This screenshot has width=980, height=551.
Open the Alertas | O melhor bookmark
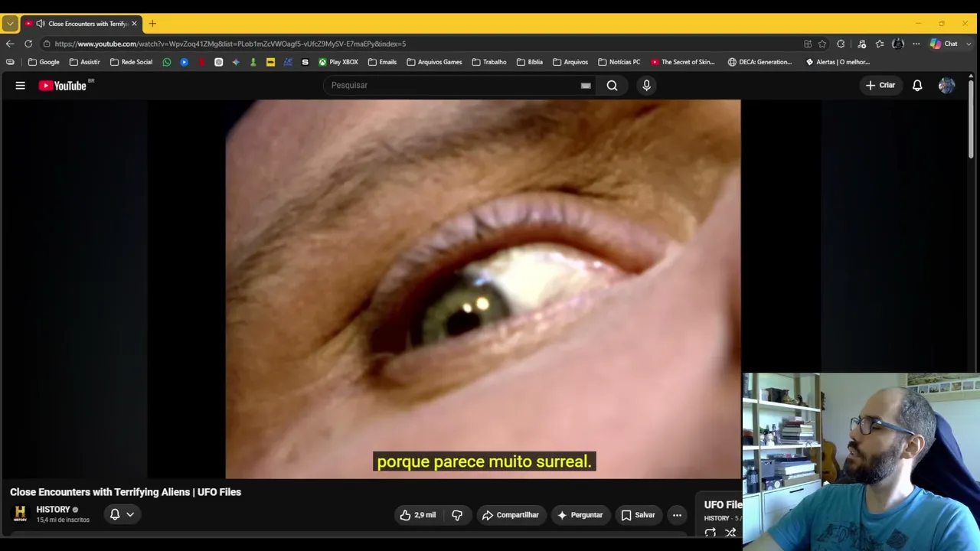(838, 62)
